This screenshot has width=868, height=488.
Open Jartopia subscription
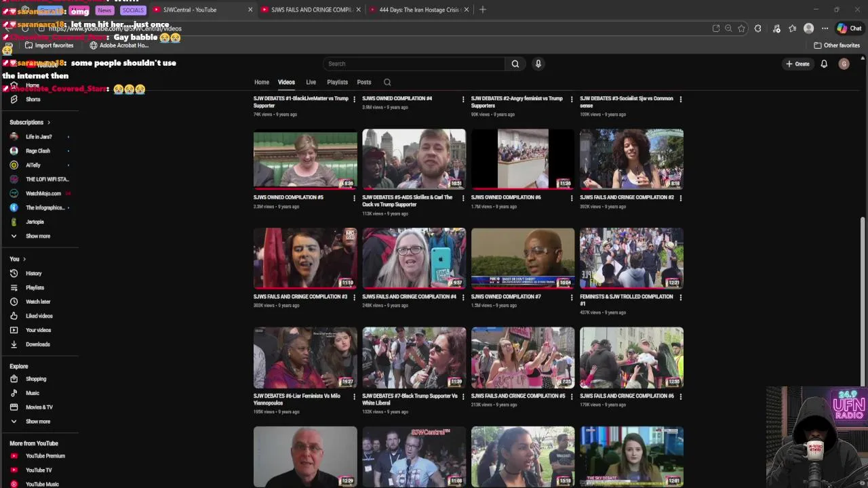tap(35, 222)
